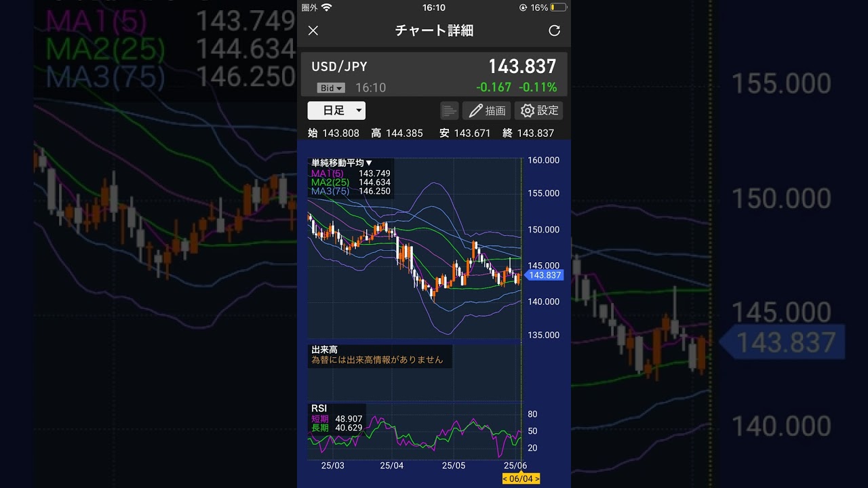Tap the MA2(25) legend entry

pos(330,182)
